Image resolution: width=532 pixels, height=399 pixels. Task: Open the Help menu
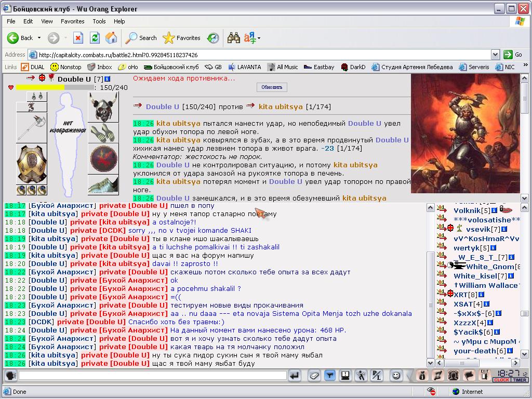pos(119,21)
